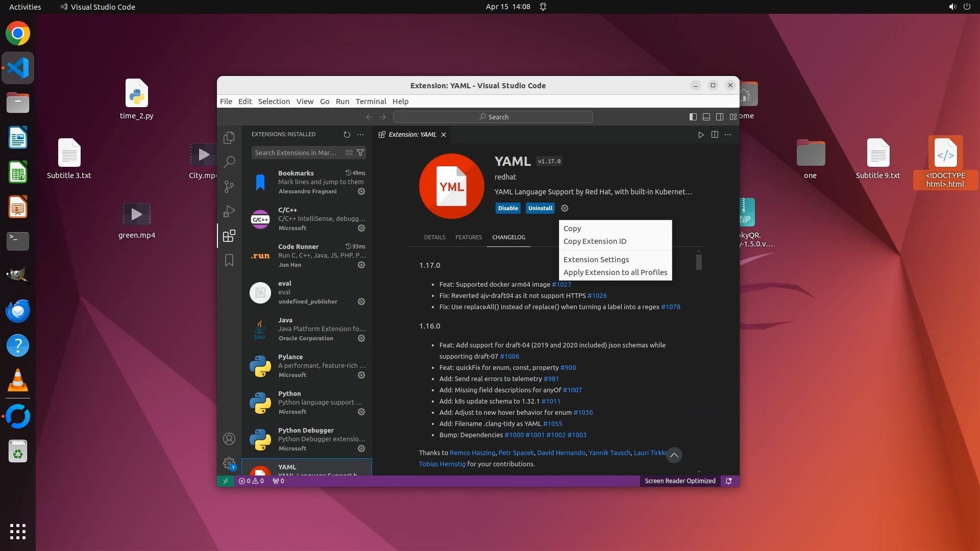This screenshot has width=980, height=551.
Task: Select Copy Extension ID menu entry
Action: 595,241
